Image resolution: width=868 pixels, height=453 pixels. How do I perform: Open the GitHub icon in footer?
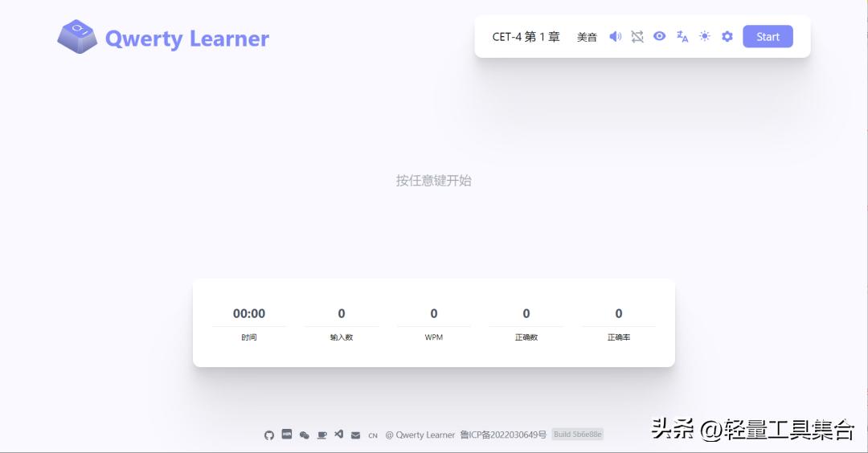click(x=269, y=435)
